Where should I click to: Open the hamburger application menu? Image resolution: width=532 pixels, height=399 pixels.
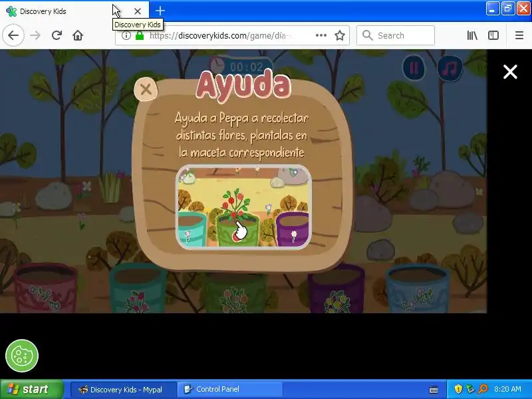519,35
